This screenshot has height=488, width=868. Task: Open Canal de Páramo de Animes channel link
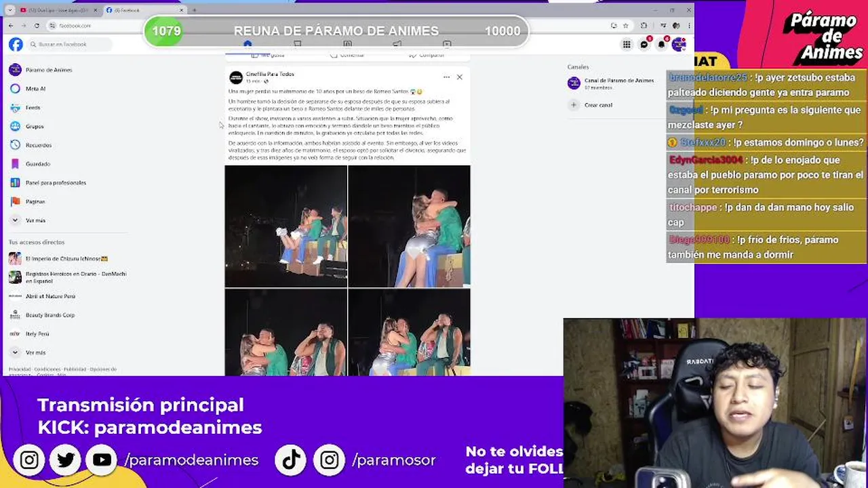point(619,81)
